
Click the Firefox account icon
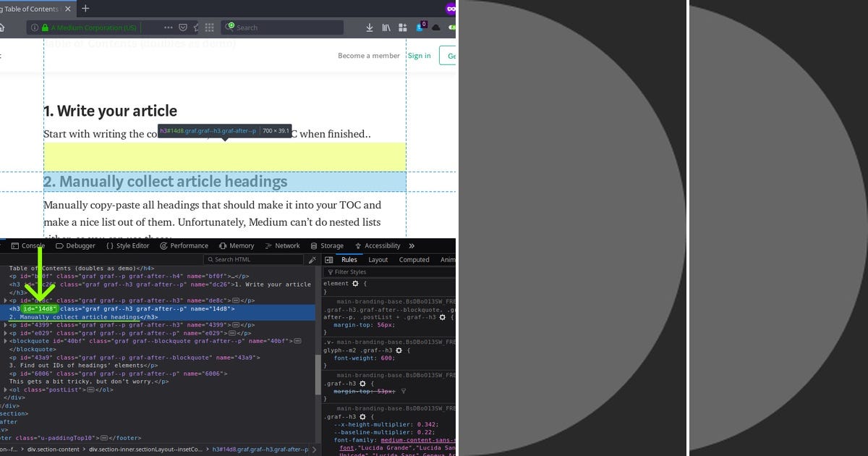click(420, 27)
